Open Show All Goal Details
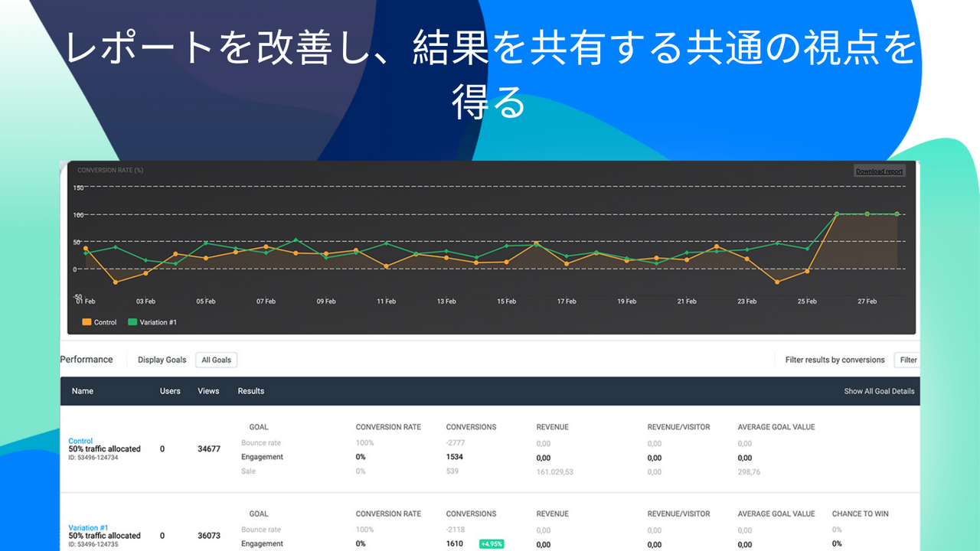This screenshot has width=980, height=551. pos(879,391)
